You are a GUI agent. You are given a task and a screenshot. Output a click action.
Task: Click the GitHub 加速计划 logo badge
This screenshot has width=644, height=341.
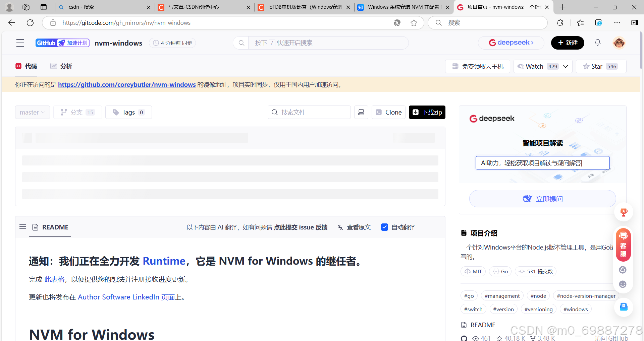click(62, 43)
